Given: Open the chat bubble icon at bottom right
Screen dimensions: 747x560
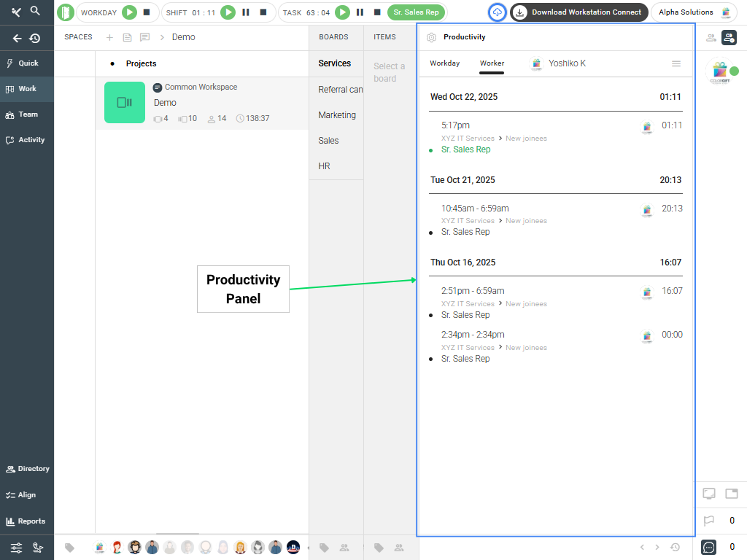Looking at the screenshot, I should coord(708,547).
